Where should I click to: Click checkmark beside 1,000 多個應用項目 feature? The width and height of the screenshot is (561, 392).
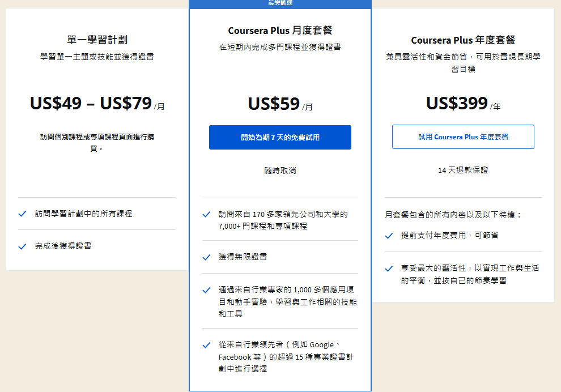[x=206, y=290]
